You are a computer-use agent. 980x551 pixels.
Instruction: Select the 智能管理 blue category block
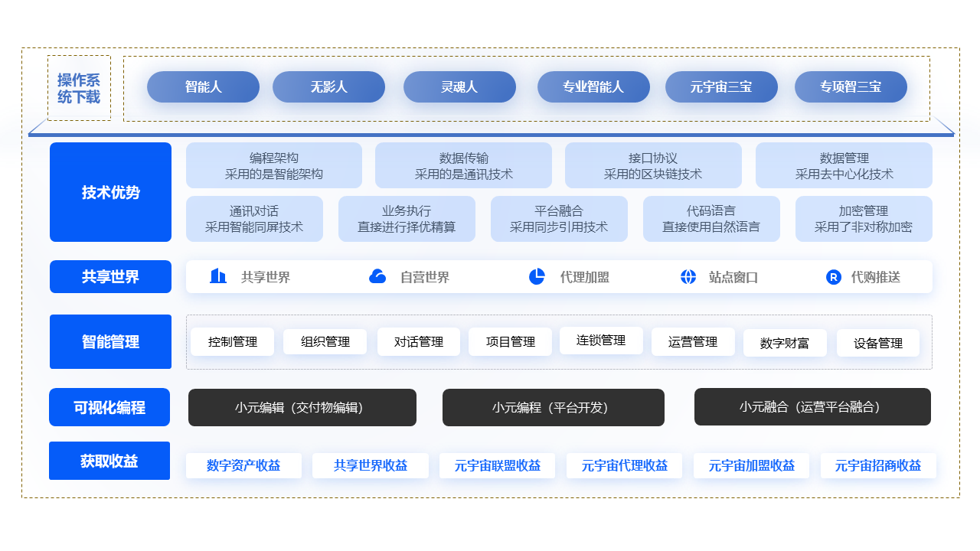pos(110,341)
